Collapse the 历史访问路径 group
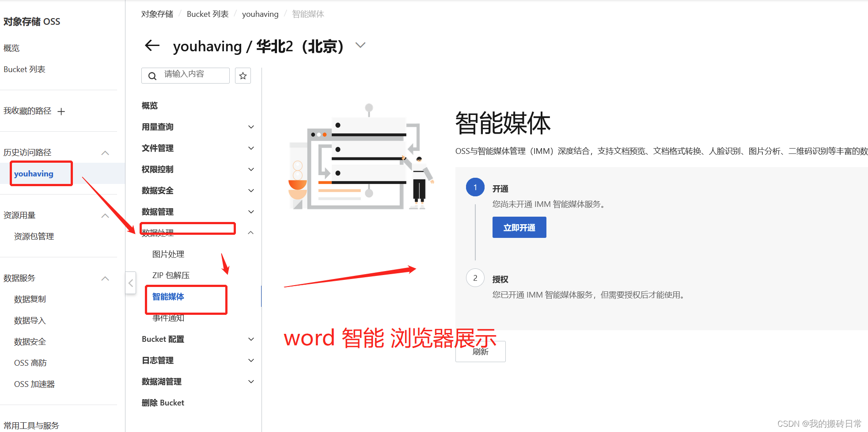868x432 pixels. click(x=105, y=152)
